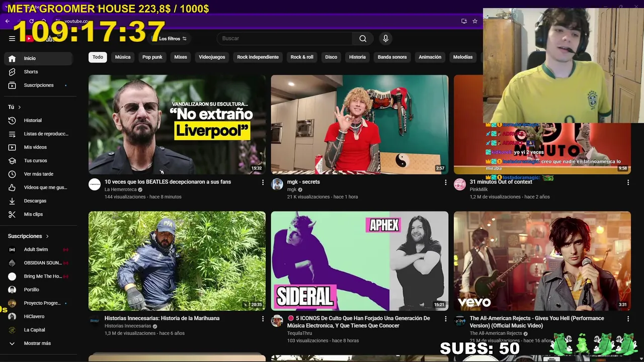Open options for Gives You Hell video
This screenshot has width=644, height=362.
628,319
